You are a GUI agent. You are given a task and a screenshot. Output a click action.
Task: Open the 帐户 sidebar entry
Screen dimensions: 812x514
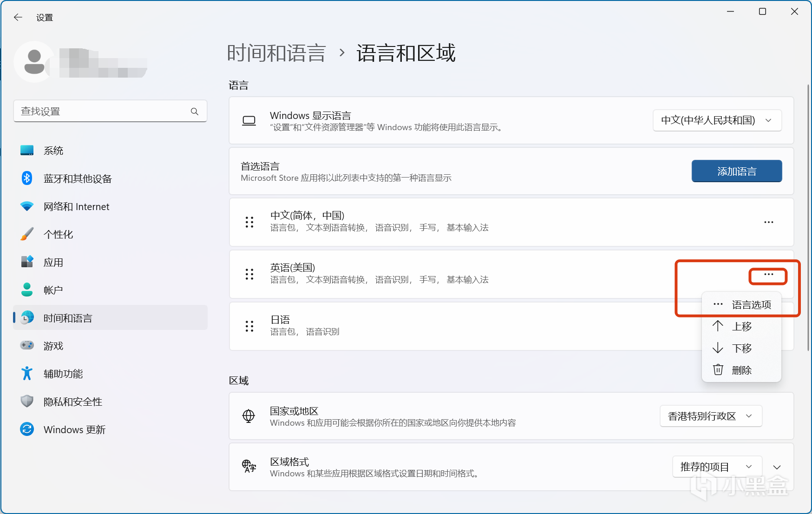click(x=110, y=290)
